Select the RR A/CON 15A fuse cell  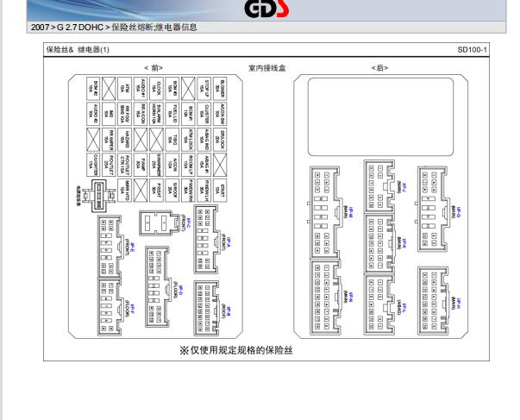(141, 114)
